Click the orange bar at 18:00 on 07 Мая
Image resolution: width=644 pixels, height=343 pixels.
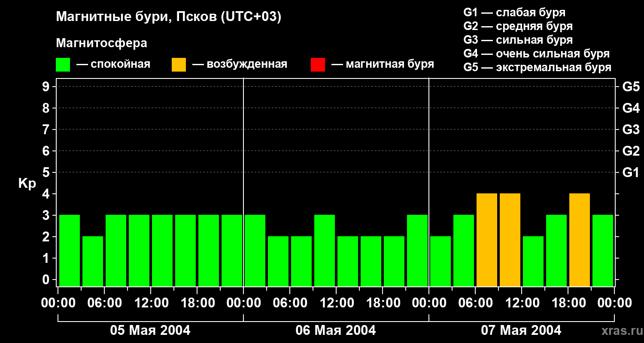(x=580, y=240)
